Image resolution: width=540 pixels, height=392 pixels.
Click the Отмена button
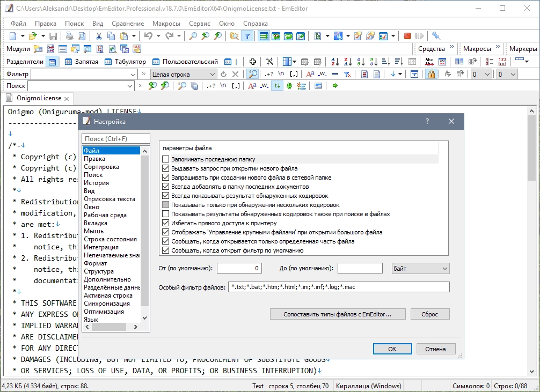[436, 349]
